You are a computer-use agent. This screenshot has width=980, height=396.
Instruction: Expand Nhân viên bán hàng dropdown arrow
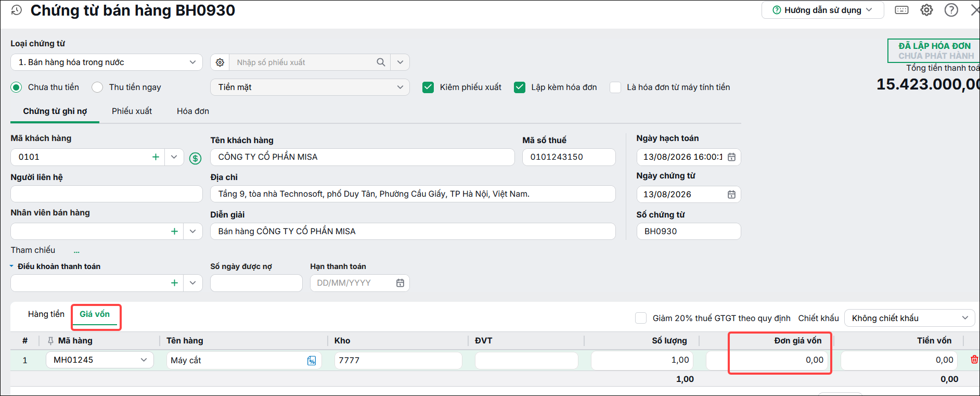(193, 232)
